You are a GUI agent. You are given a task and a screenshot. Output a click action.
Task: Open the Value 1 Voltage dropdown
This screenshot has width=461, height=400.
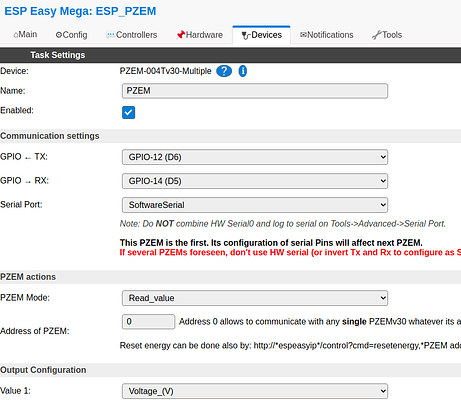point(255,391)
